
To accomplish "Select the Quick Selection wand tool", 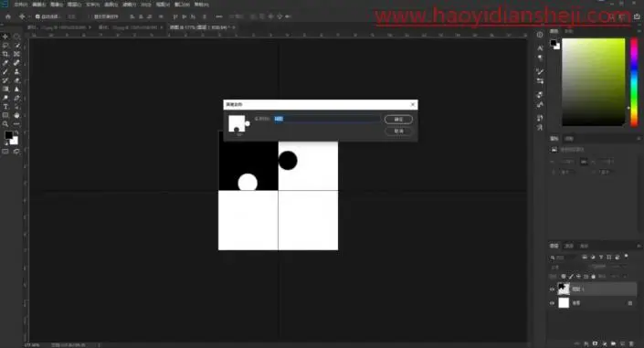I will 16,45.
